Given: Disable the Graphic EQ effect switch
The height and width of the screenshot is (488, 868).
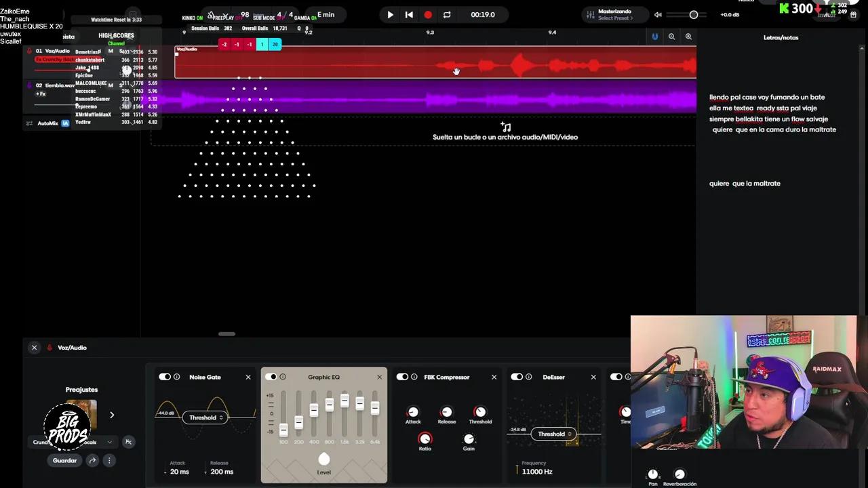Looking at the screenshot, I should click(x=271, y=377).
